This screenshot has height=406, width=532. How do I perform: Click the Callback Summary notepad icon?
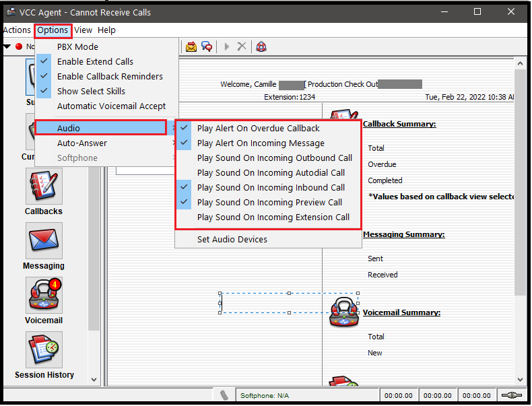(x=344, y=114)
